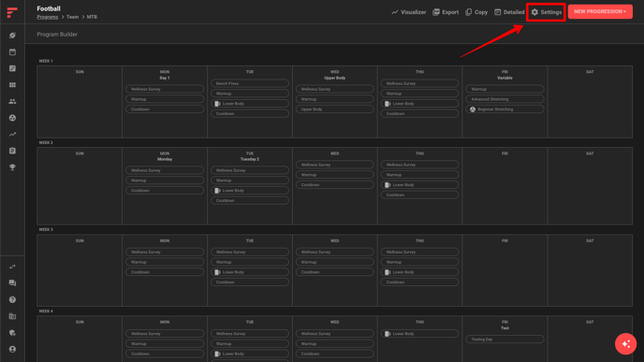Go to Programs breadcrumb link
Image resolution: width=644 pixels, height=362 pixels.
pyautogui.click(x=47, y=17)
